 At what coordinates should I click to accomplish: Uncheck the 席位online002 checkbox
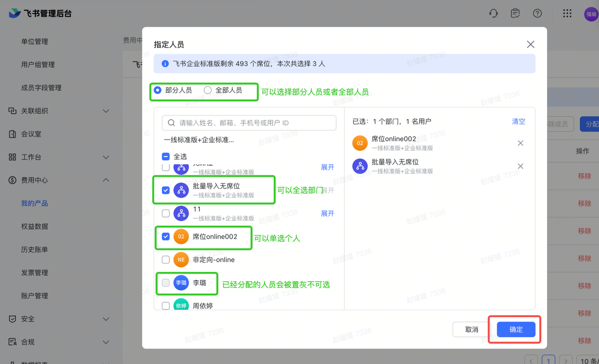(166, 237)
